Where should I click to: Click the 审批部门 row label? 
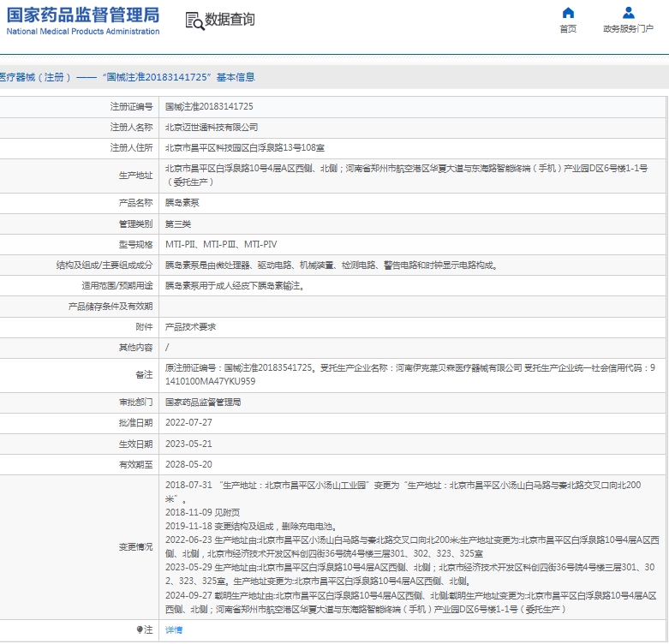135,402
